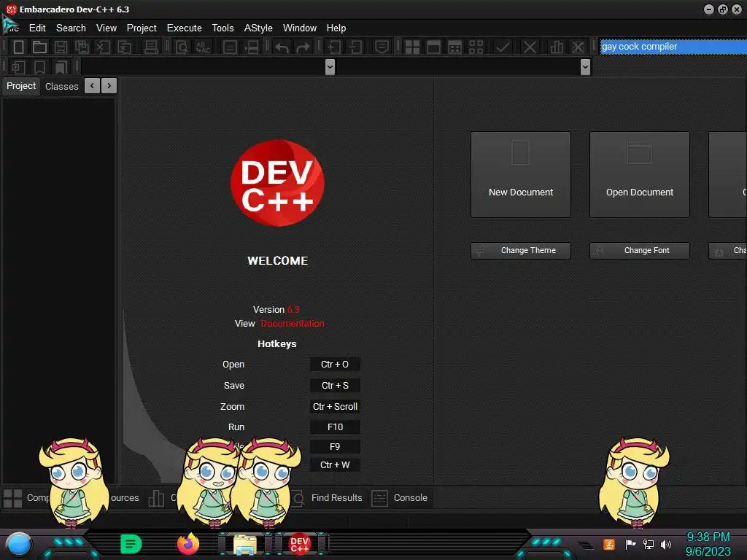Click the Redo arrow icon
Viewport: 747px width, 560px height.
[303, 47]
